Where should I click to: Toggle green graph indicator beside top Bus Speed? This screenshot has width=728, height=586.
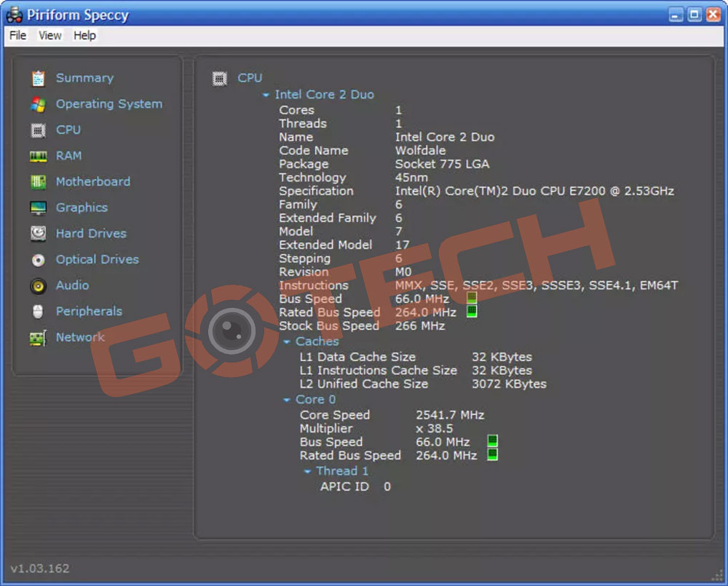click(472, 298)
